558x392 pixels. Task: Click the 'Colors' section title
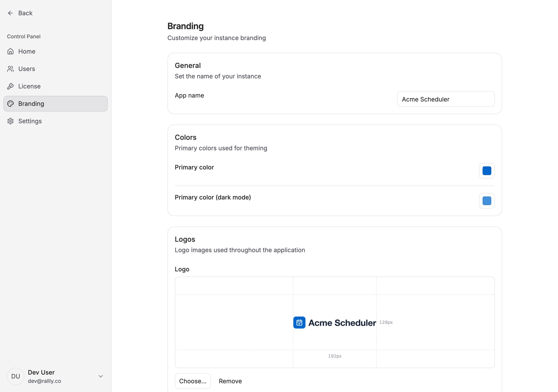[x=186, y=137]
